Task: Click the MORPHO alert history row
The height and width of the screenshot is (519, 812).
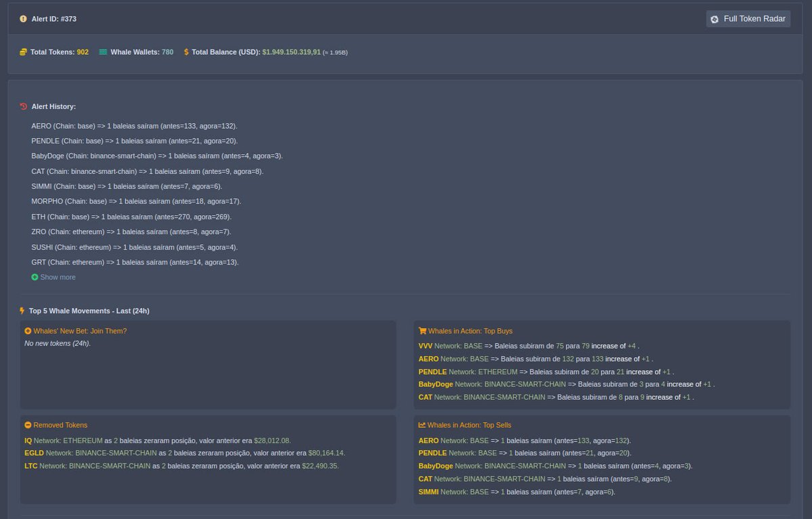Action: tap(136, 201)
